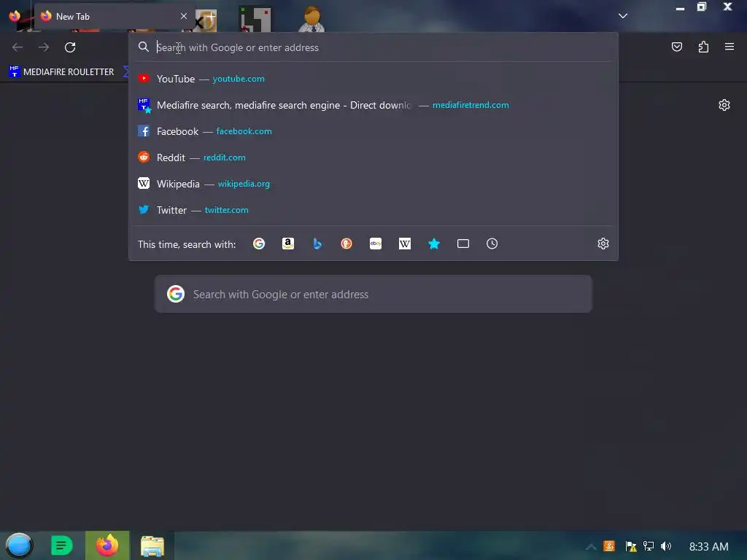Click the new tab page Google search box
Image resolution: width=747 pixels, height=560 pixels.
pos(373,294)
